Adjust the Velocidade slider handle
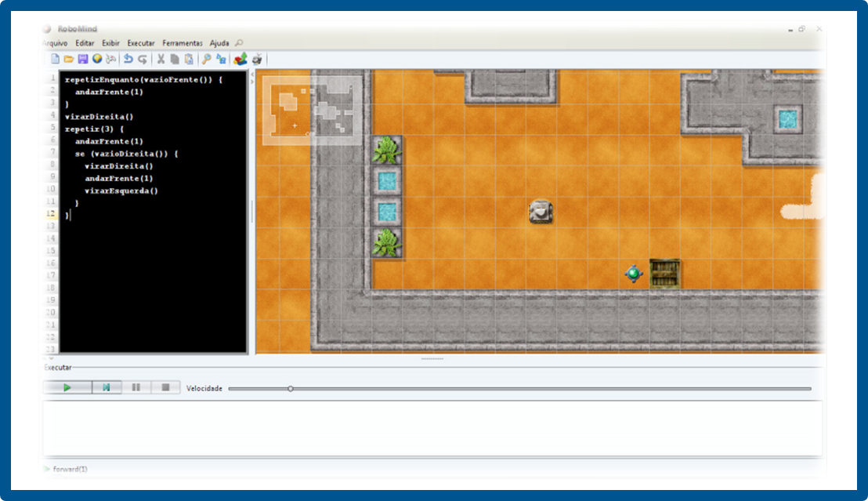This screenshot has width=868, height=501. pyautogui.click(x=291, y=389)
